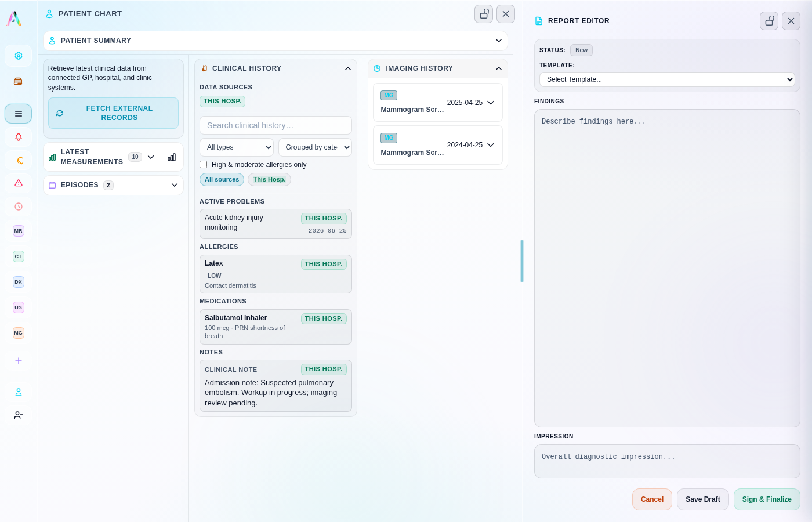
Task: Expand the 2024-04-25 mammogram entry
Action: [491, 145]
